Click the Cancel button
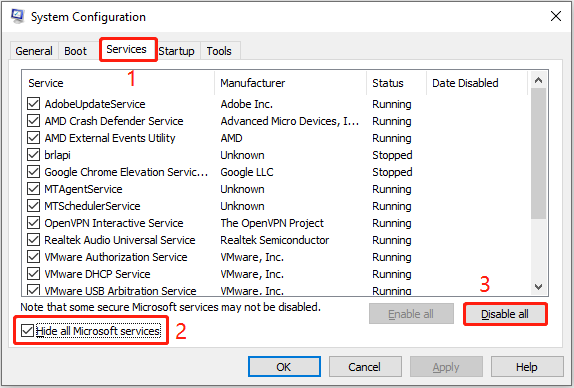This screenshot has width=574, height=388. [x=365, y=367]
